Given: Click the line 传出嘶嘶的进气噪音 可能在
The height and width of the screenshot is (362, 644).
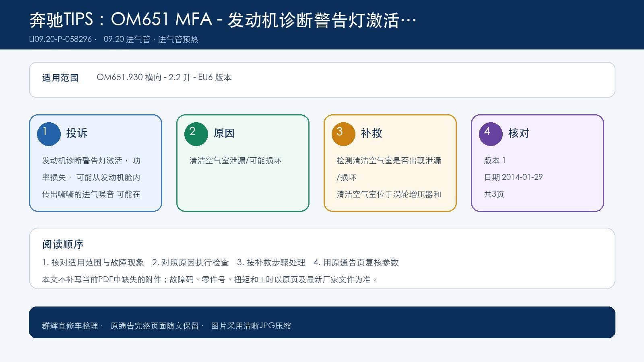Looking at the screenshot, I should point(91,194).
